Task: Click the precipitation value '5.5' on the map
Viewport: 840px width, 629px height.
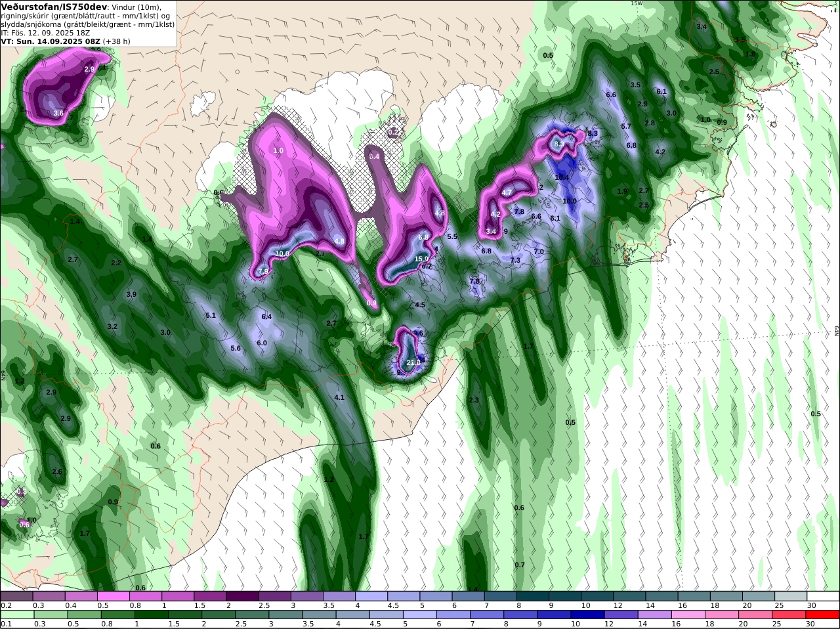Action: (452, 236)
